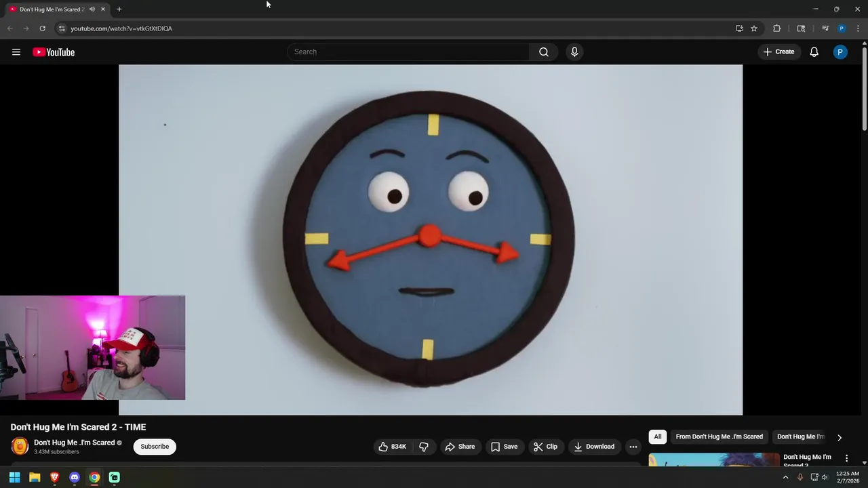Dislike the video with thumbs down
The height and width of the screenshot is (488, 868).
424,447
